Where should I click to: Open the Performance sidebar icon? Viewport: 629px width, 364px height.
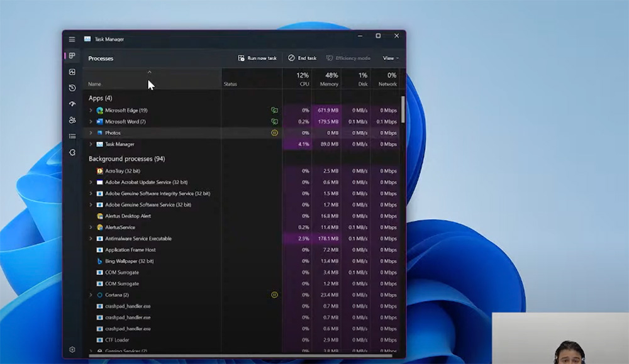click(72, 72)
